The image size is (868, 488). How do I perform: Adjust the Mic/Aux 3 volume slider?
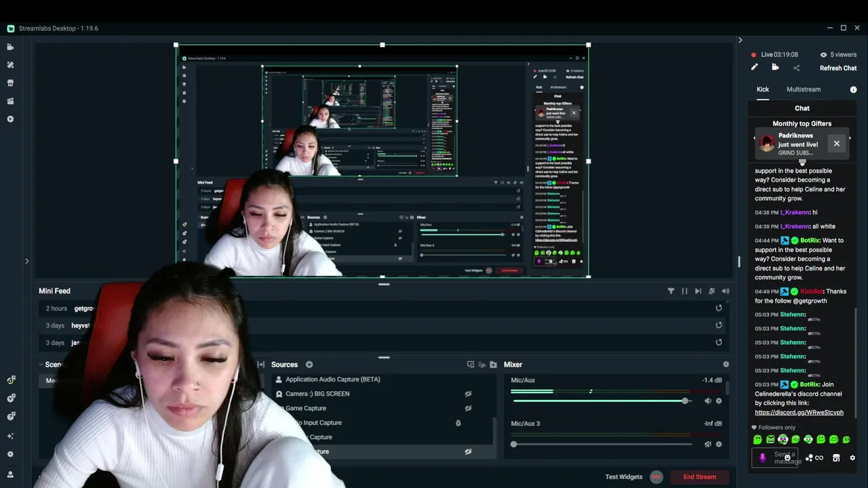coord(602,444)
